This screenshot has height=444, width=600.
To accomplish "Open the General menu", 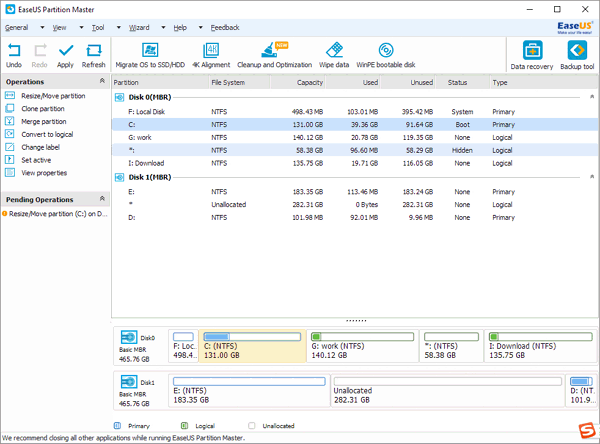I will [x=16, y=28].
